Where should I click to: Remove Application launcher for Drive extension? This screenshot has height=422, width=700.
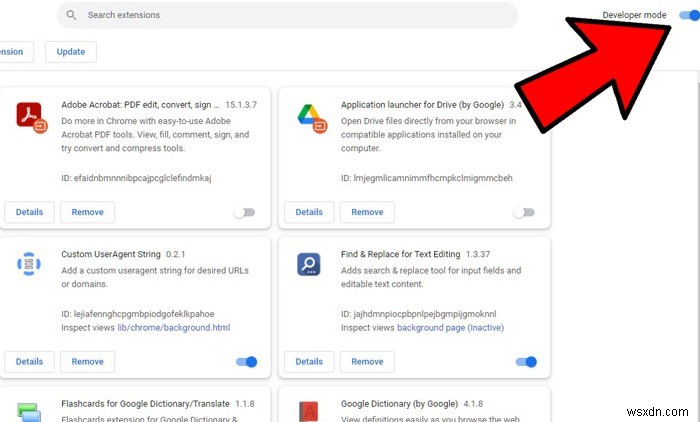pyautogui.click(x=367, y=212)
